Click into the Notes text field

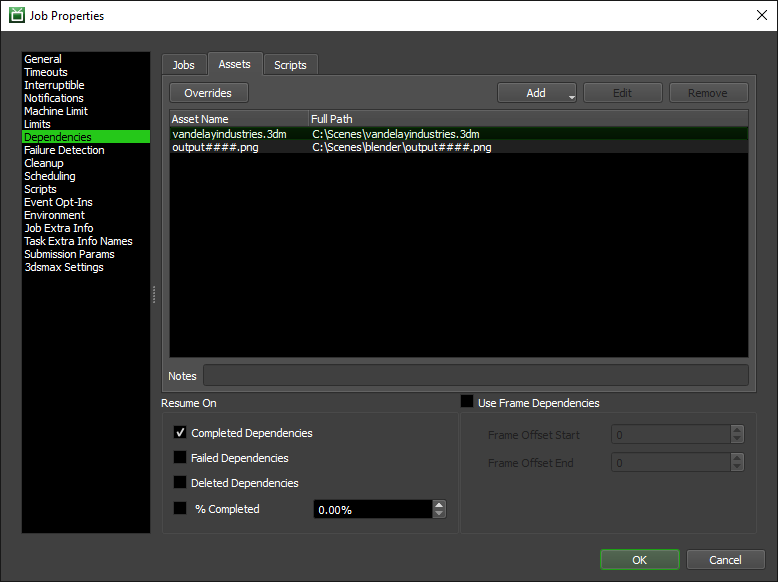[x=475, y=376]
